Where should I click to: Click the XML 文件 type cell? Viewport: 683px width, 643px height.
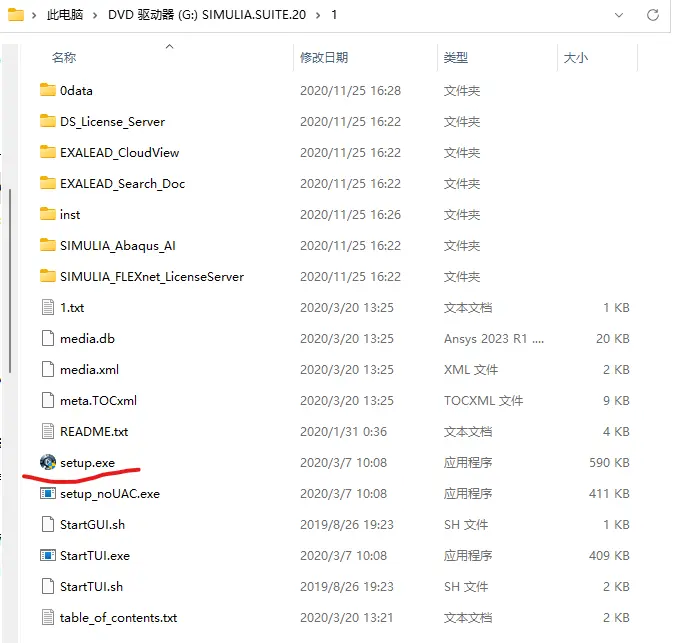471,369
